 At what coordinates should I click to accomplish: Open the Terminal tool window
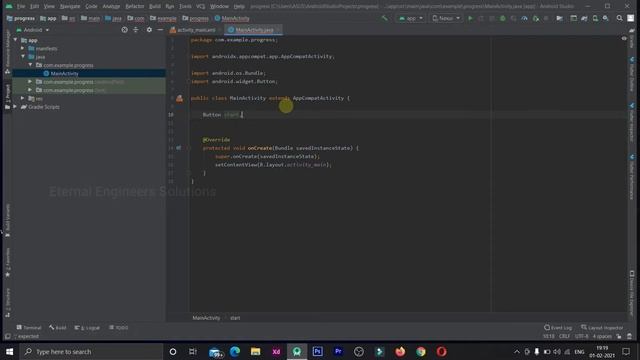[x=29, y=327]
